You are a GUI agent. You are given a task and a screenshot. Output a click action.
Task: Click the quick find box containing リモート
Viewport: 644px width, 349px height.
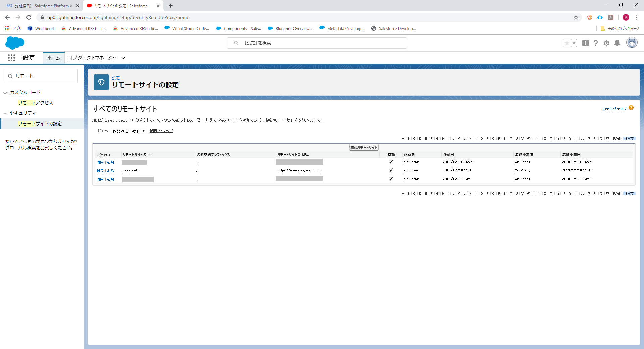41,76
